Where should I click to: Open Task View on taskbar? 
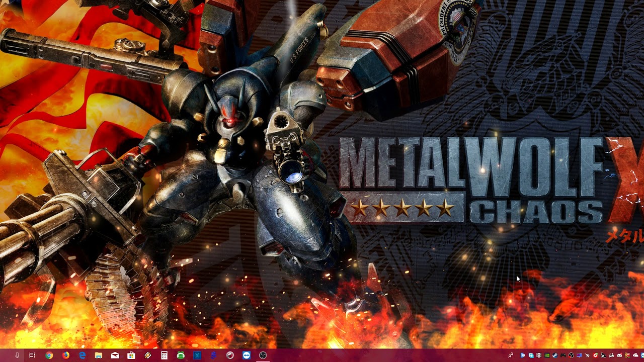pyautogui.click(x=32, y=355)
